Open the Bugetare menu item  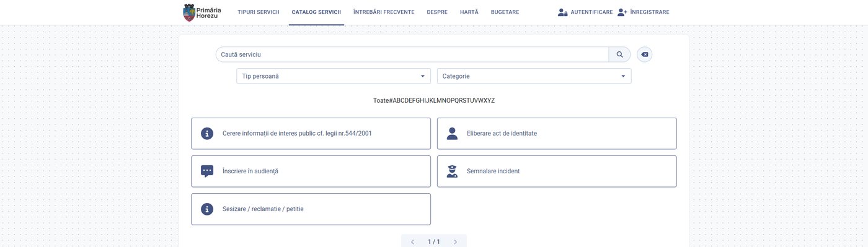click(505, 12)
